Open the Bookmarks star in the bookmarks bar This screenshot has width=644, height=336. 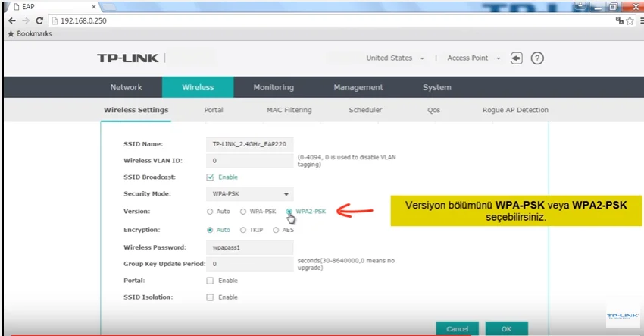pyautogui.click(x=11, y=34)
